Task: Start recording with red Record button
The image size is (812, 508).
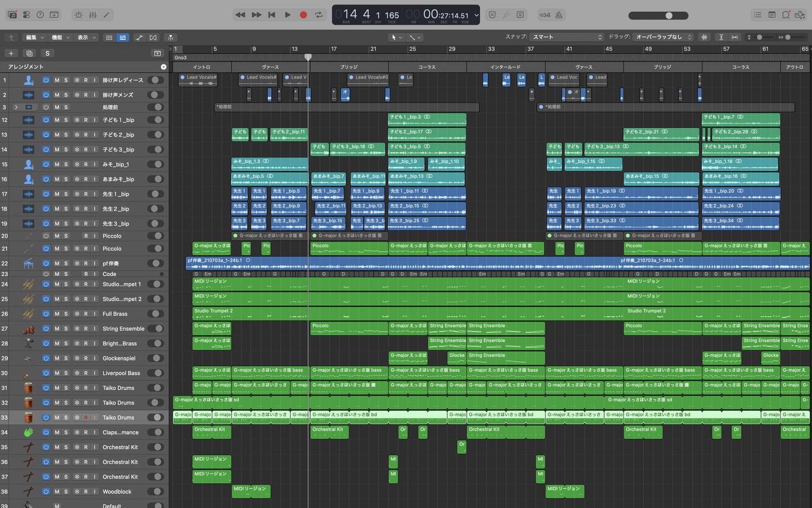Action: pos(303,15)
